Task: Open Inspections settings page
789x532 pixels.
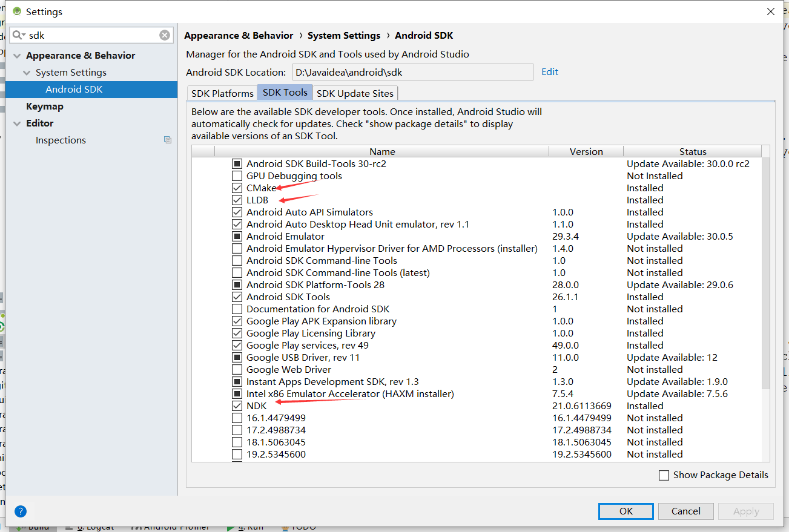Action: [x=61, y=140]
